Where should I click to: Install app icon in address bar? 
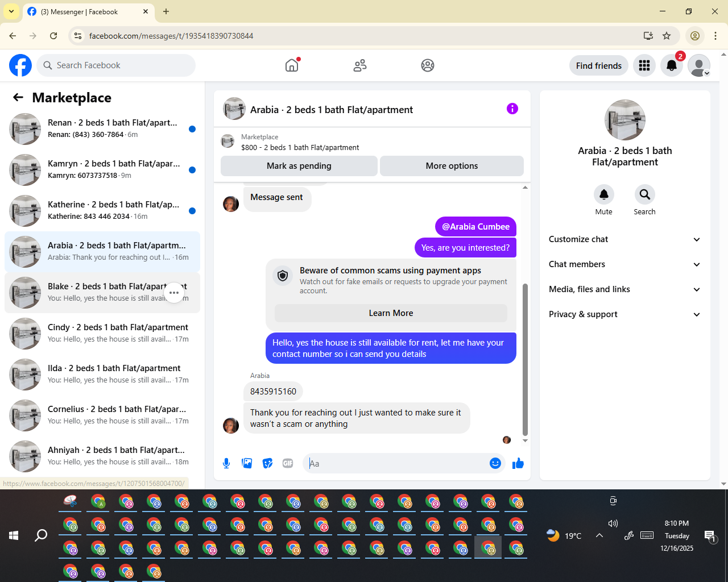click(648, 36)
